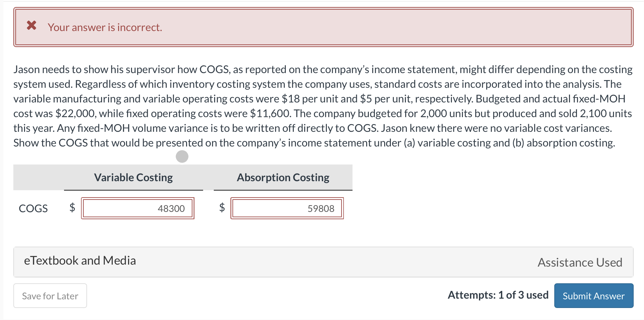644x320 pixels.
Task: Click Save for Later
Action: point(50,296)
